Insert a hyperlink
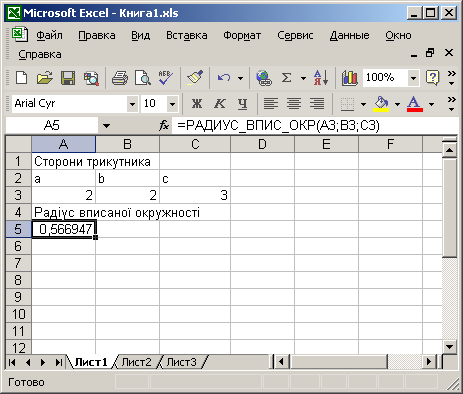The height and width of the screenshot is (394, 463). click(x=264, y=78)
